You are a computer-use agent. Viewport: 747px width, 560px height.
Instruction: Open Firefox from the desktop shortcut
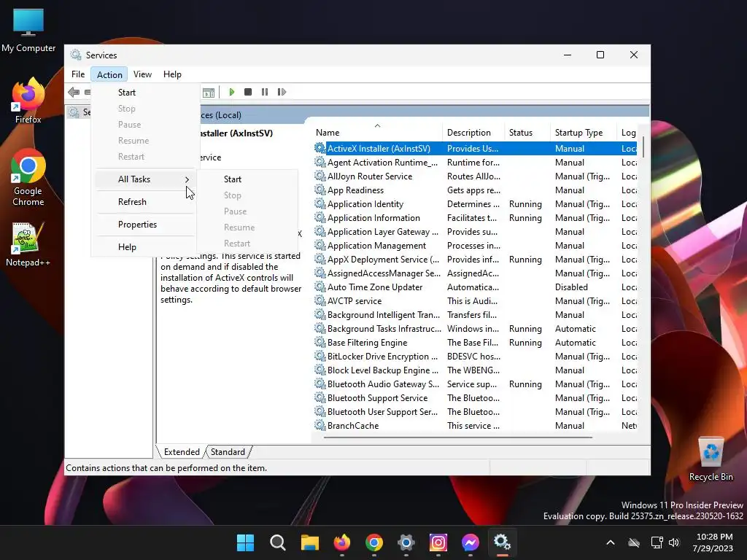click(28, 101)
